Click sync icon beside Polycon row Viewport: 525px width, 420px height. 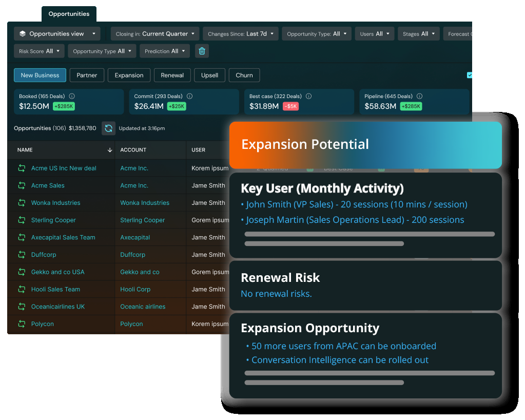(22, 324)
